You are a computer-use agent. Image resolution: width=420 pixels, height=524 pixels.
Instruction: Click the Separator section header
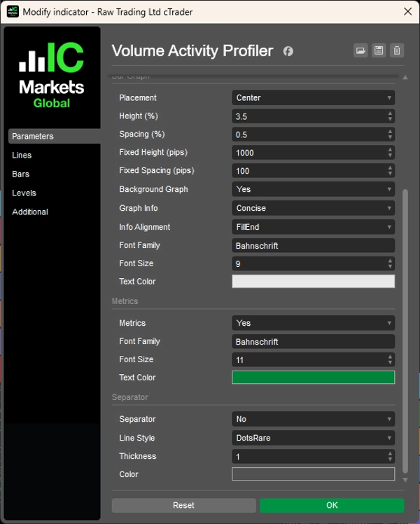coord(130,397)
